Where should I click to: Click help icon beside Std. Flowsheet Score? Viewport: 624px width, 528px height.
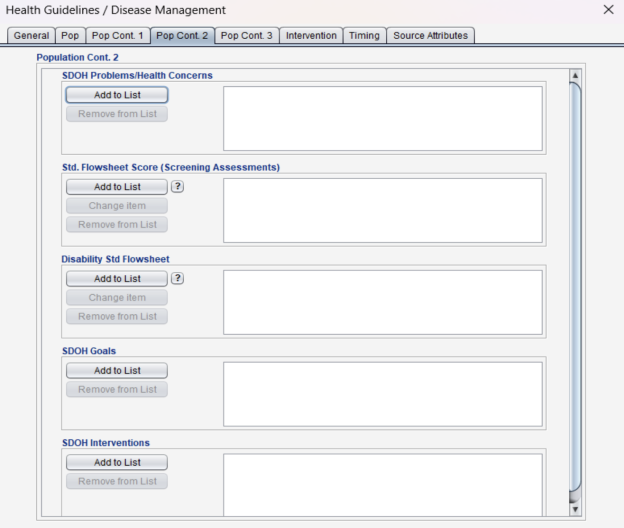tap(178, 187)
